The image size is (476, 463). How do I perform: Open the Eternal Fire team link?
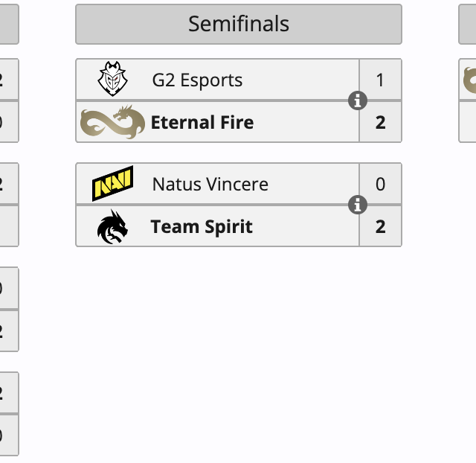(202, 122)
